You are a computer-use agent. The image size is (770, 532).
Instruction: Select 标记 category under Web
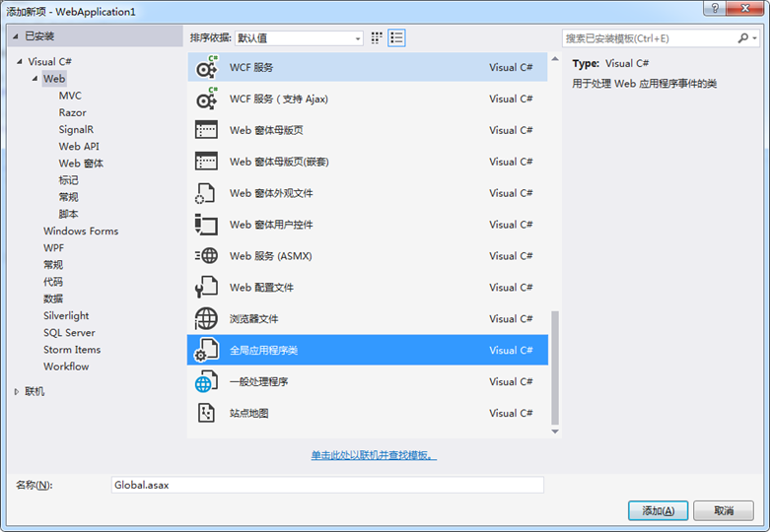point(68,180)
